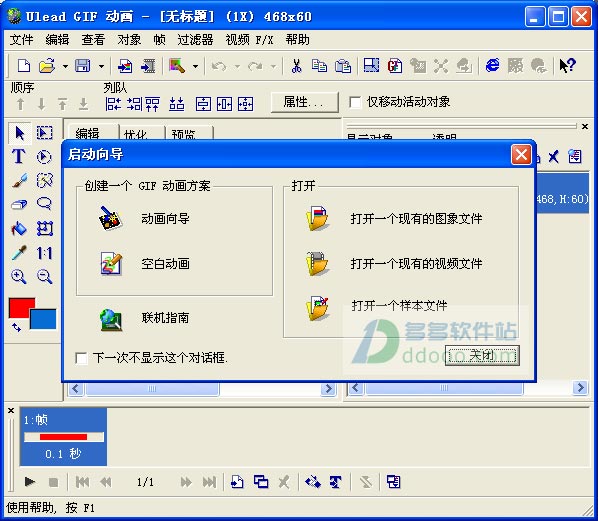Open the 文件 menu

pos(21,40)
